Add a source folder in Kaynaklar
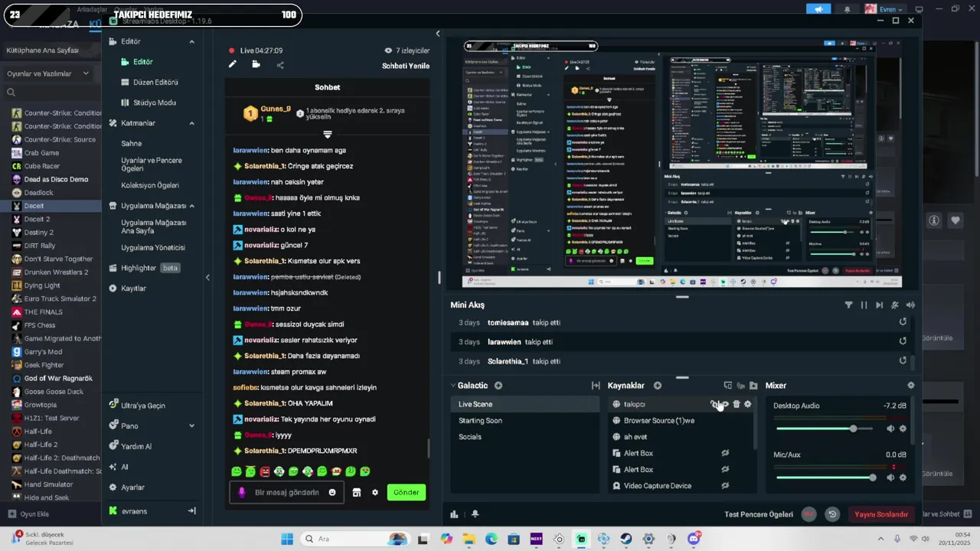Screen dimensions: 980x551 (x=753, y=386)
